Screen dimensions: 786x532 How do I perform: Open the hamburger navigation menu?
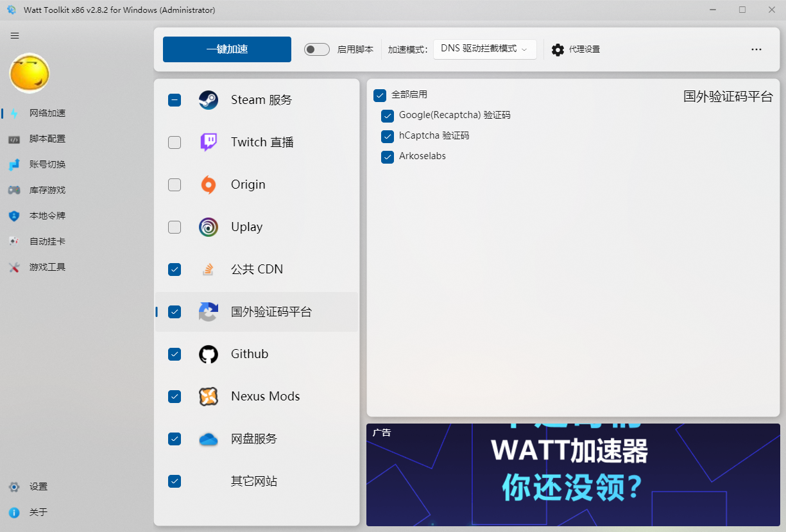[x=15, y=36]
